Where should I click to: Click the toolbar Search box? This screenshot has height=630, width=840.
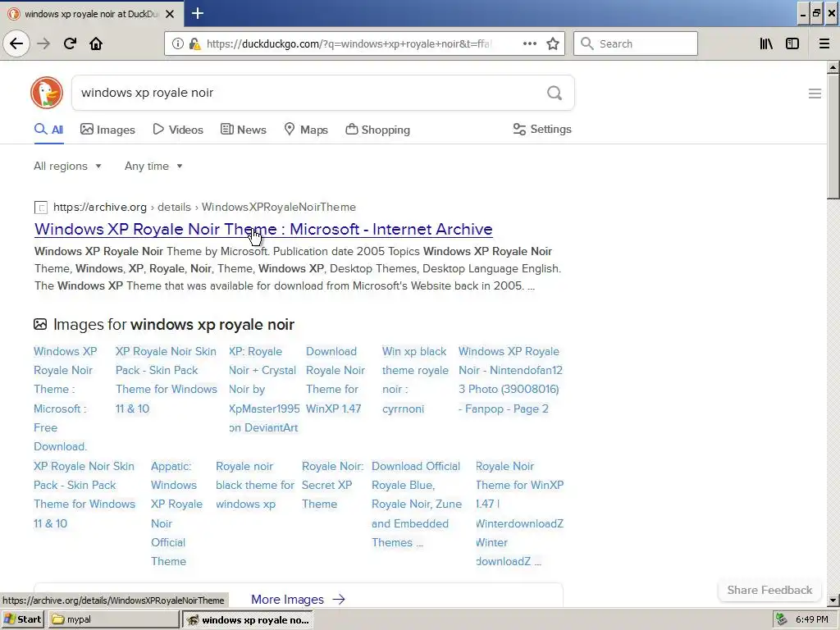click(x=636, y=43)
